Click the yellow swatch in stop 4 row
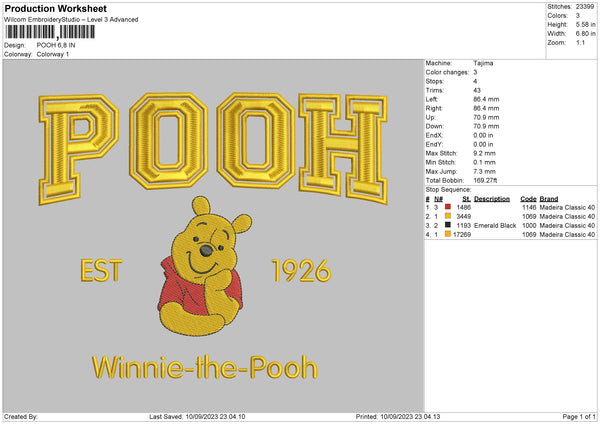 (448, 234)
